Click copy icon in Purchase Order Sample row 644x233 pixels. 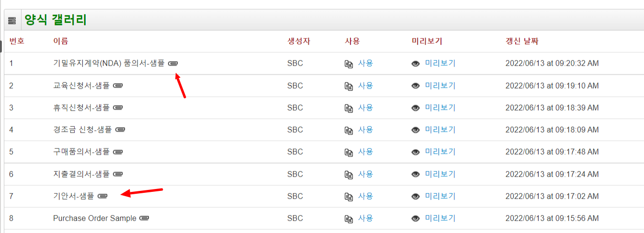click(349, 219)
